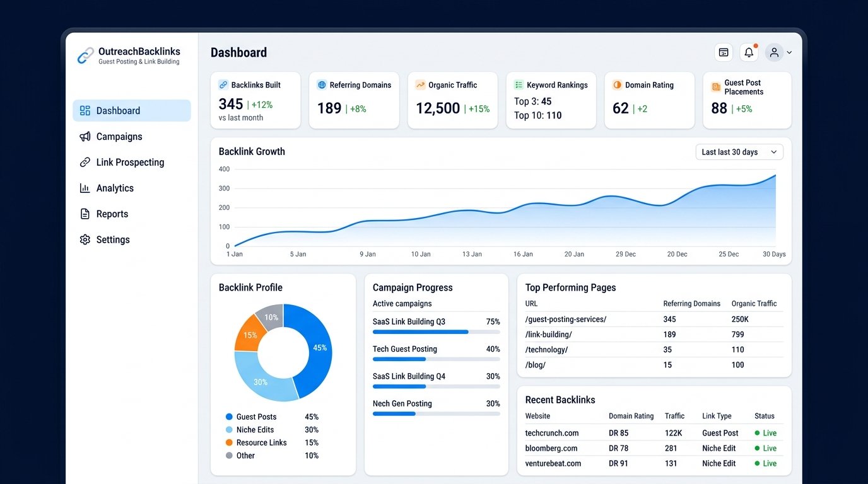Click the user profile avatar

click(774, 52)
